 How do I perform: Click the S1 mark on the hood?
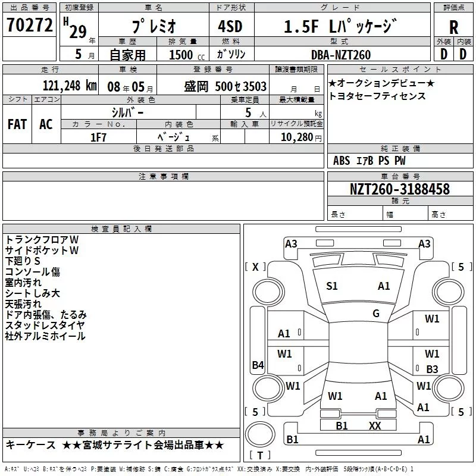331,286
